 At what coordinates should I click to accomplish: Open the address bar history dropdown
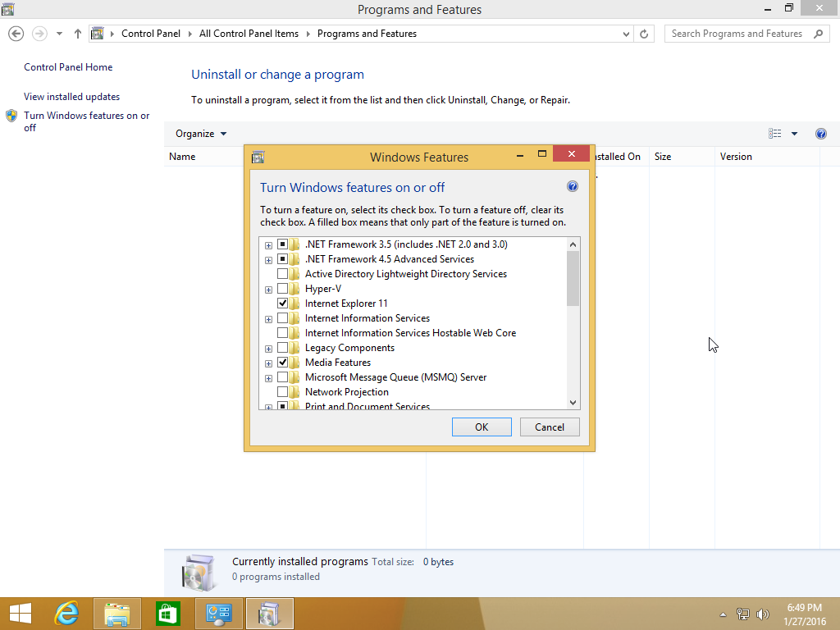pos(626,34)
